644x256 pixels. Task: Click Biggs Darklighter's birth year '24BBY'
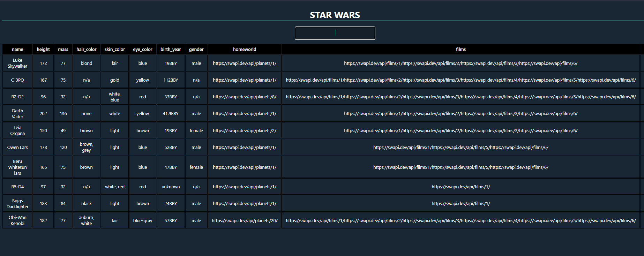click(x=171, y=203)
